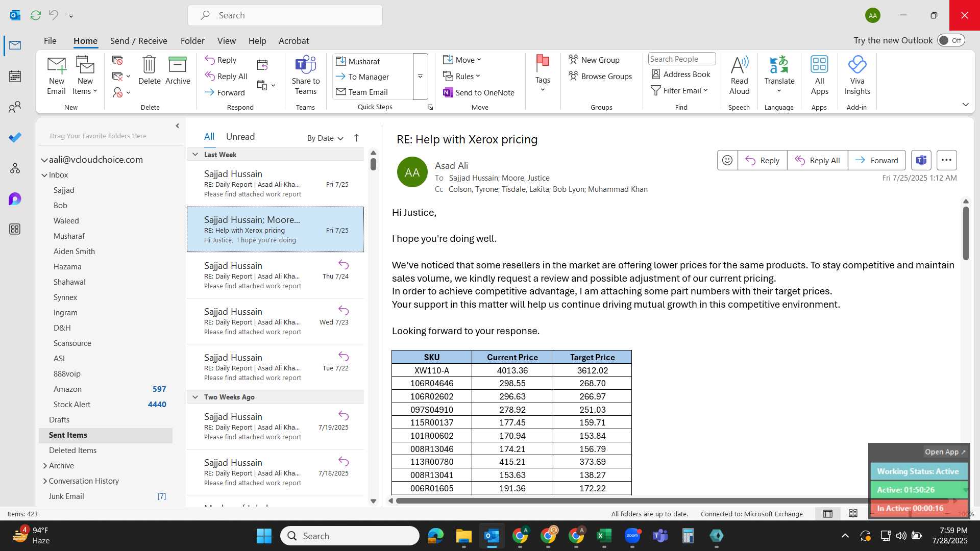
Task: Open the Thu 7/24 Daily Report email
Action: point(275,275)
